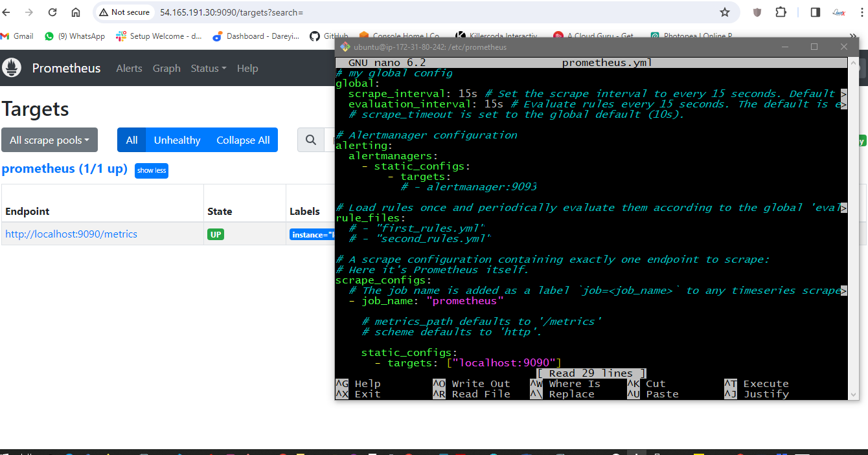Bookmark this page with the star icon
Viewport: 868px width, 455px height.
coord(725,12)
